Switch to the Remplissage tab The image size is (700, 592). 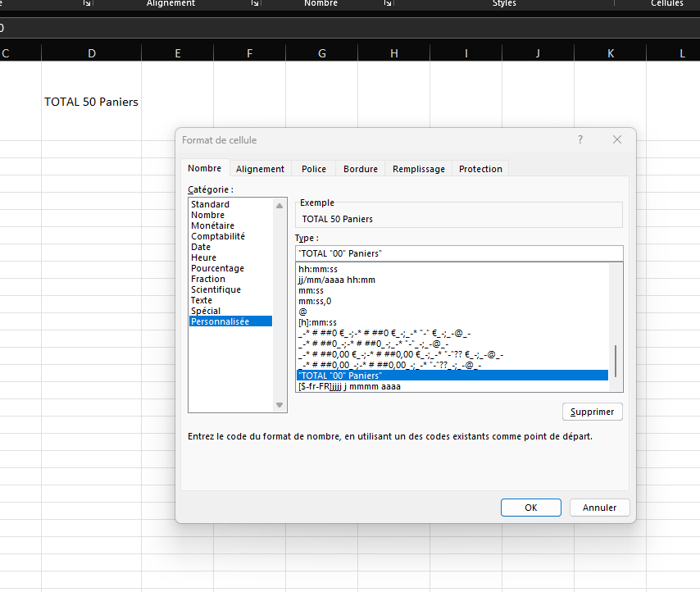(x=418, y=169)
